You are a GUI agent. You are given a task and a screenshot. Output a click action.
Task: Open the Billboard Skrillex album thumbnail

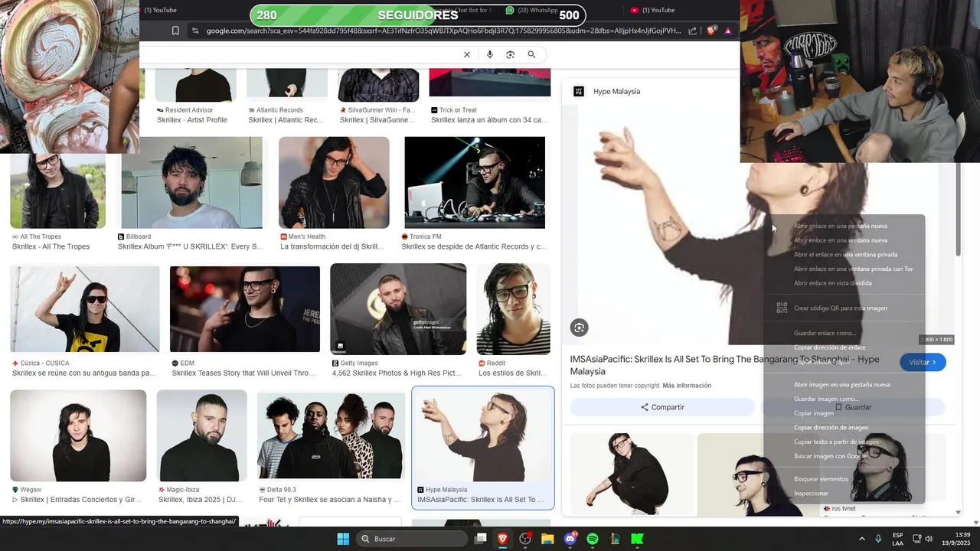[191, 183]
